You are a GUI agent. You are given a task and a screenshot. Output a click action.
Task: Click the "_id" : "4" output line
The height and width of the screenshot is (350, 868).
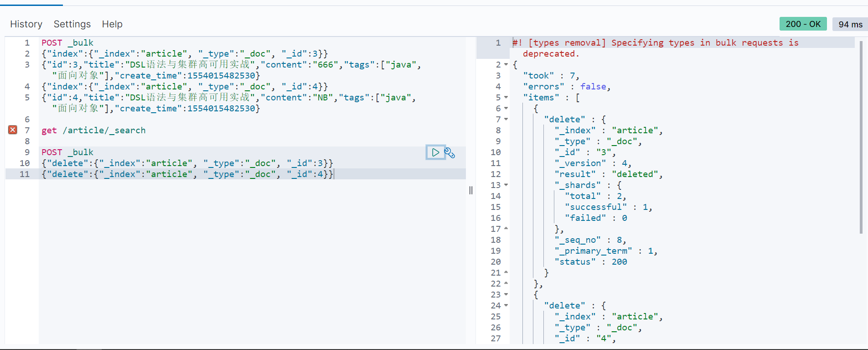click(x=585, y=339)
